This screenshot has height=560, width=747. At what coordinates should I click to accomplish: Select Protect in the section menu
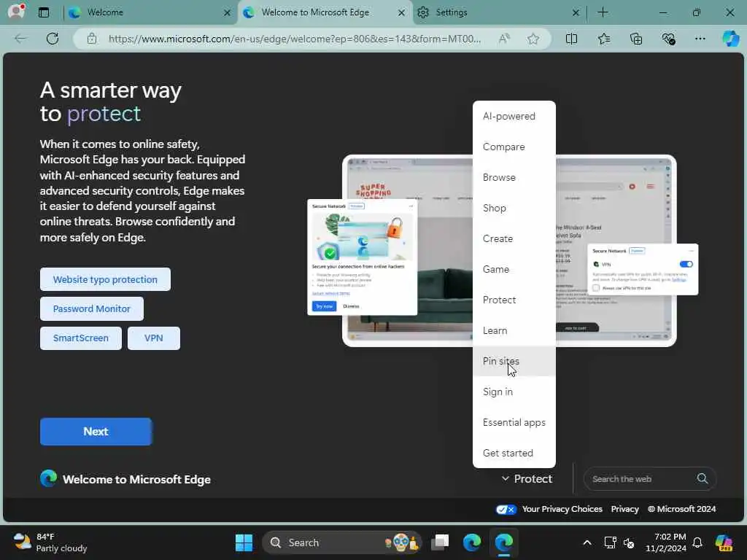coord(514,300)
